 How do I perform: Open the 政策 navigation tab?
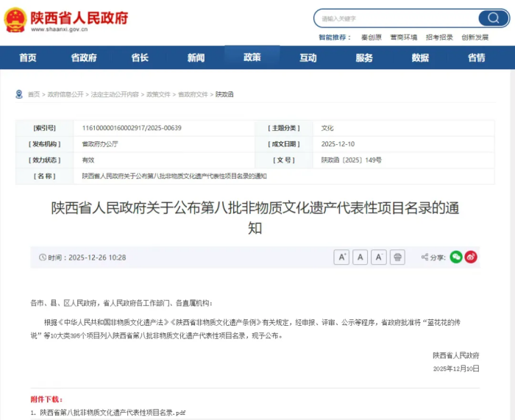pyautogui.click(x=252, y=57)
